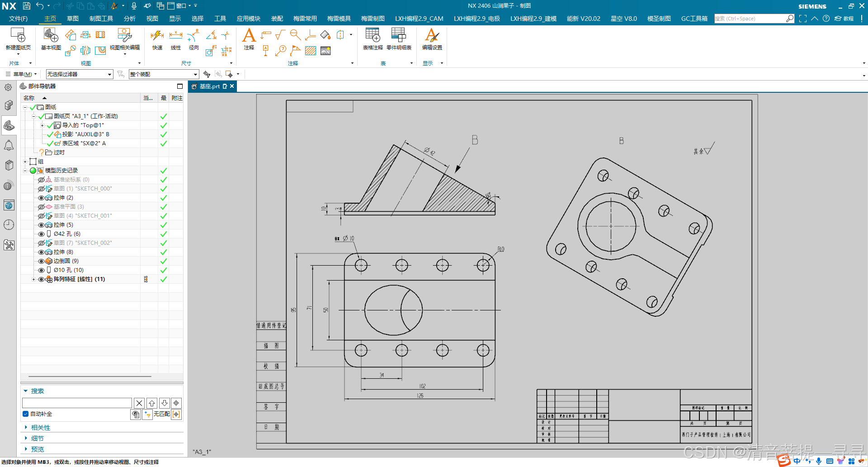Image resolution: width=868 pixels, height=467 pixels.
Task: Toggle visibility of 拉伸 (5) feature
Action: coord(41,225)
